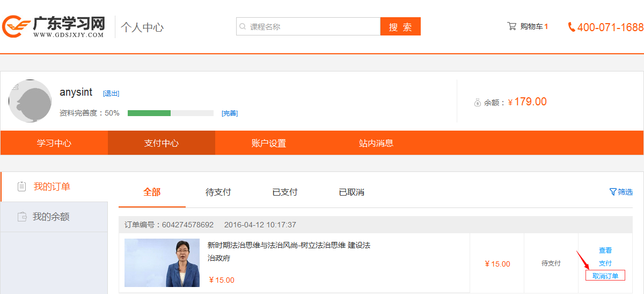Click the filter funnel icon 筛选
This screenshot has height=294, width=644.
[x=613, y=192]
